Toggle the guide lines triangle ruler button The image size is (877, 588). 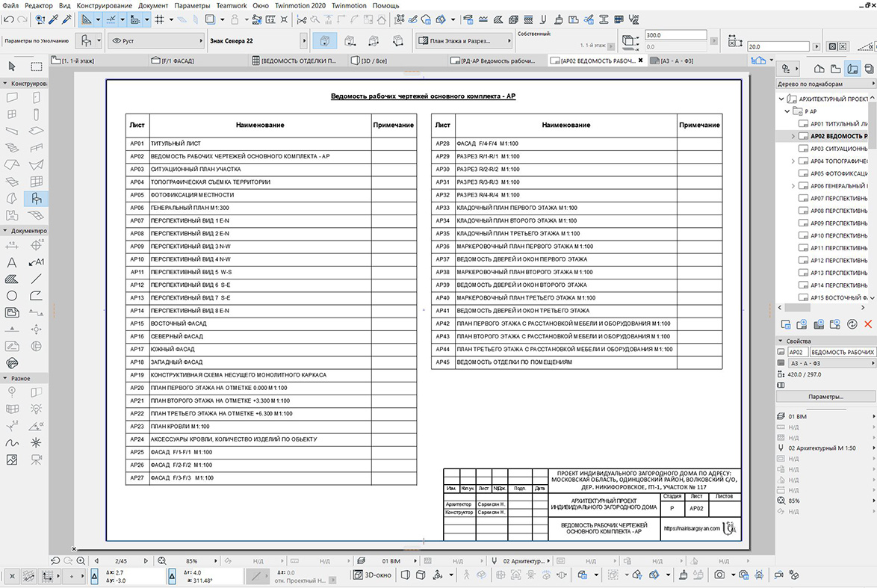(86, 19)
